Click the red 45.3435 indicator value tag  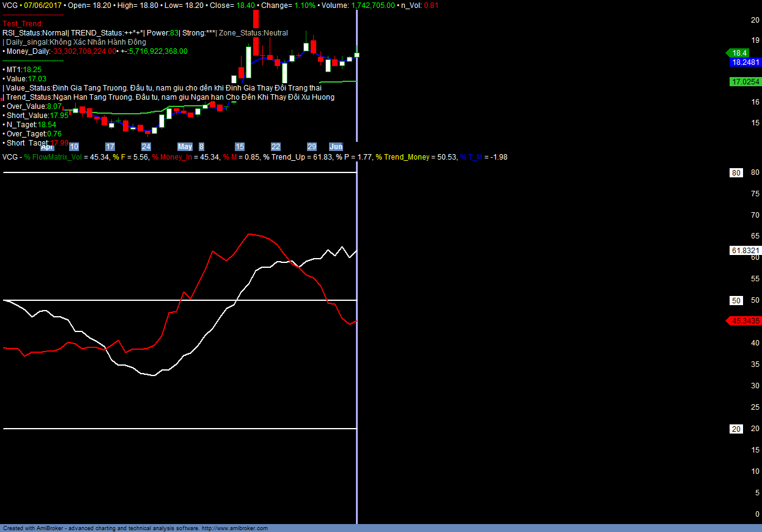744,320
